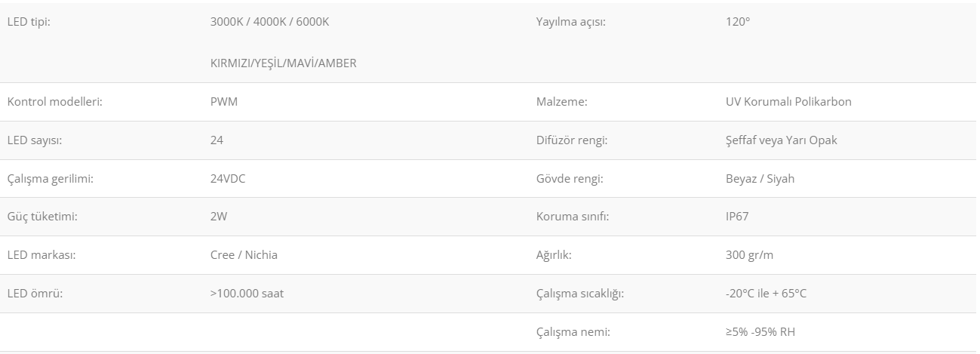Click the ">100.000 saat" lifetime value
This screenshot has width=980, height=354.
247,294
